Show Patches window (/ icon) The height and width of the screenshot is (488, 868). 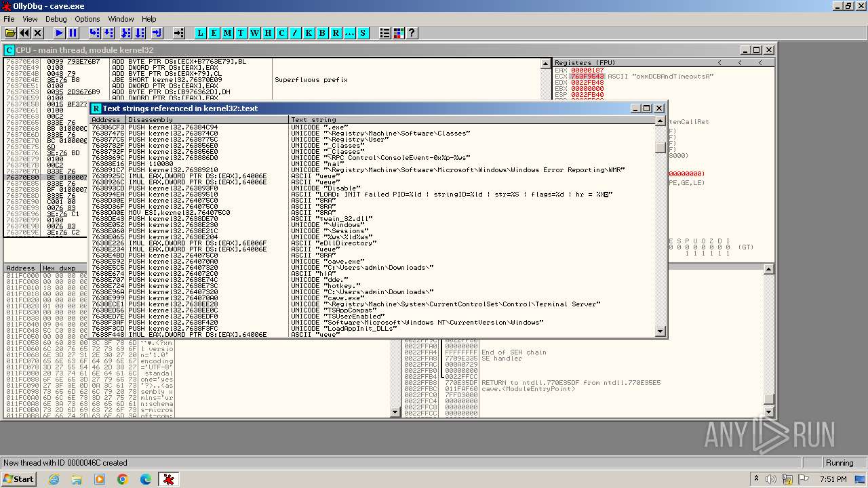point(296,33)
